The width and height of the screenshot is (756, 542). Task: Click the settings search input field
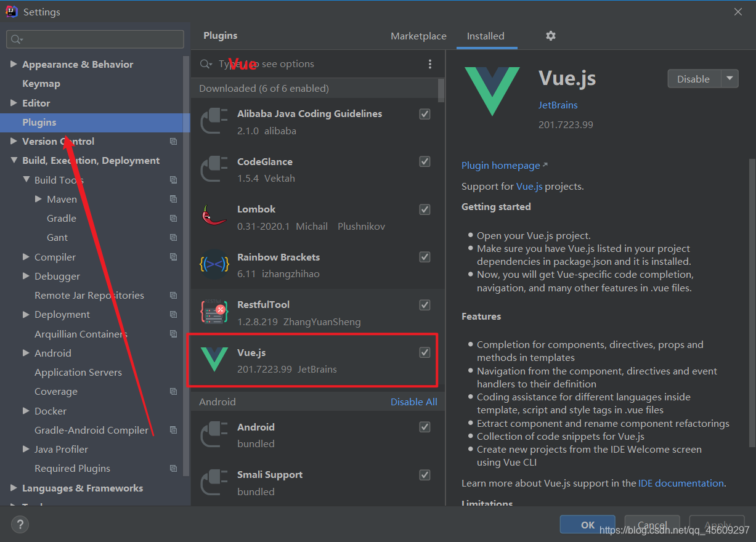pos(95,39)
